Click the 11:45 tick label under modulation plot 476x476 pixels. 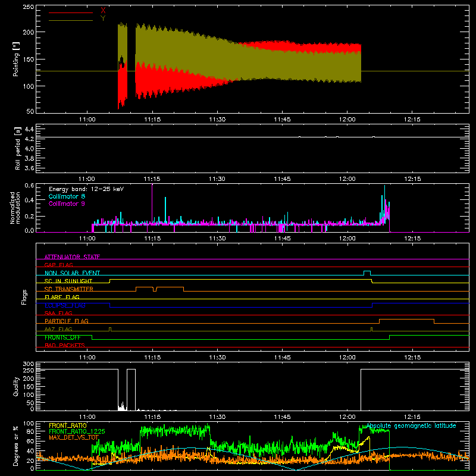[x=282, y=239]
